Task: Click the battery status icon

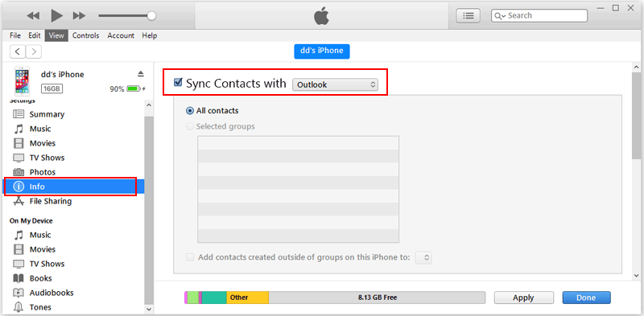Action: (x=134, y=88)
